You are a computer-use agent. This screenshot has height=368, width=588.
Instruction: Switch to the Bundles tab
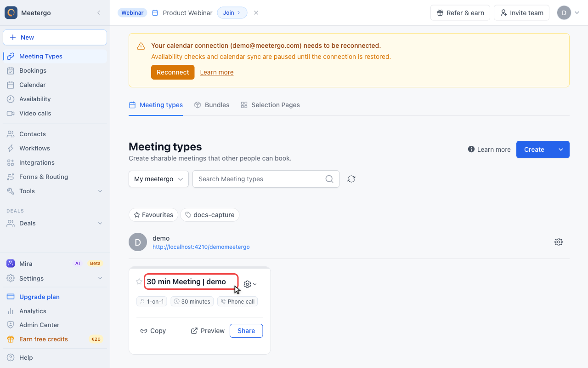click(211, 105)
